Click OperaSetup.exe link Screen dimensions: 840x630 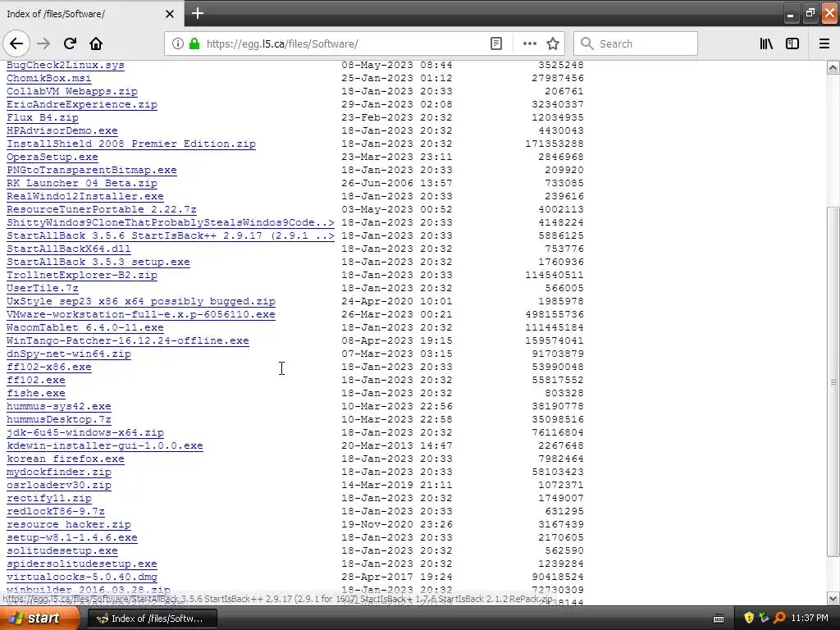click(52, 157)
